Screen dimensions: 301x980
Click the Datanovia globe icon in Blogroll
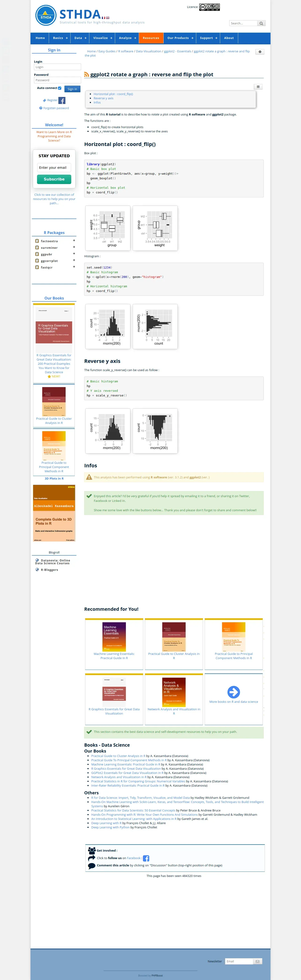37,560
